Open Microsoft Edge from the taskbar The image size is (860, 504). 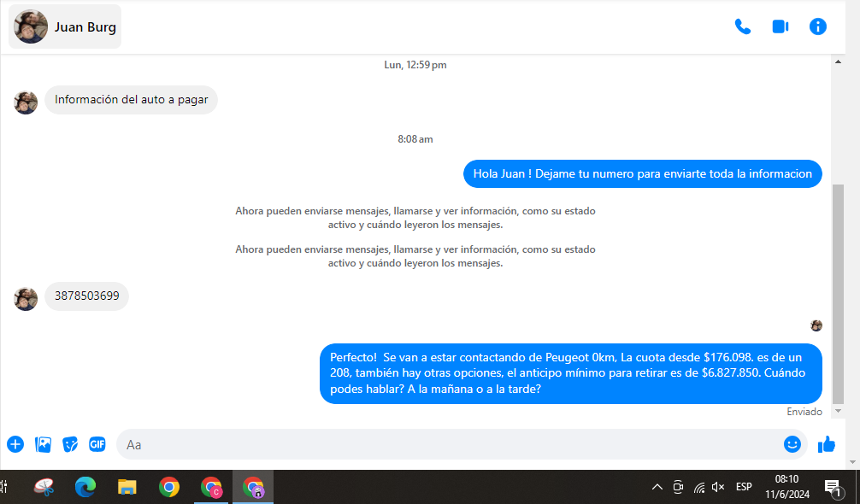(x=85, y=487)
